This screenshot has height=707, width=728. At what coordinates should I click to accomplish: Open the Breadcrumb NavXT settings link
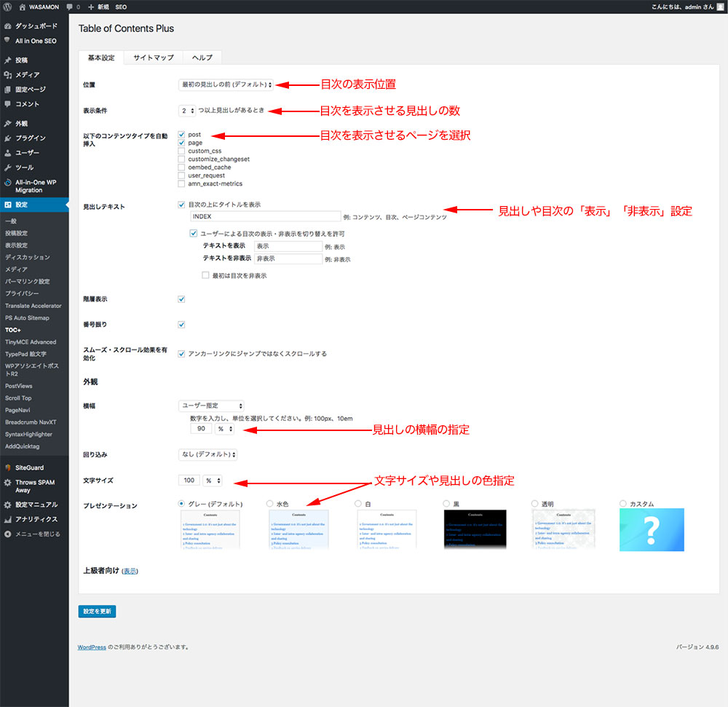pos(31,422)
